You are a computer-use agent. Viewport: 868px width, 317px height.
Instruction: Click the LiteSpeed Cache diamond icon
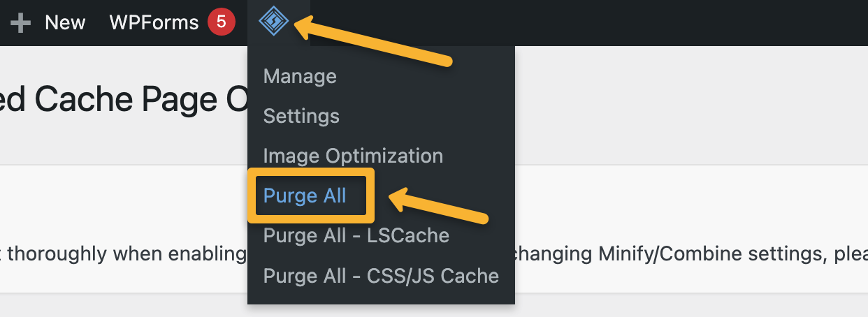273,22
